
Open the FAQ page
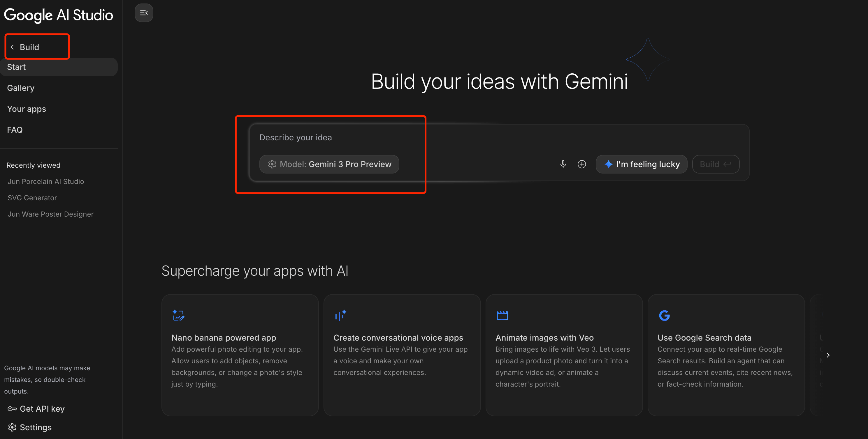tap(15, 130)
